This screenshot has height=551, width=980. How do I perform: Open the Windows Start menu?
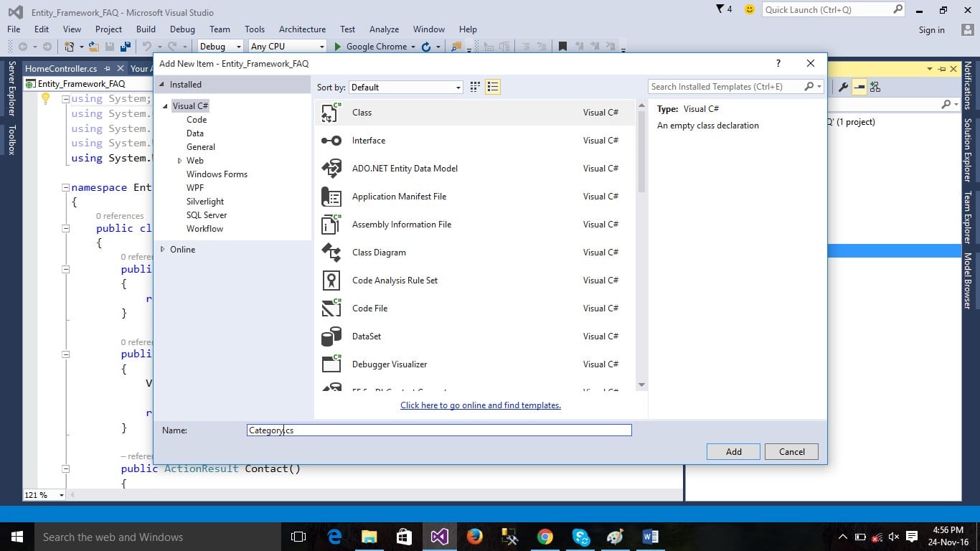click(17, 537)
